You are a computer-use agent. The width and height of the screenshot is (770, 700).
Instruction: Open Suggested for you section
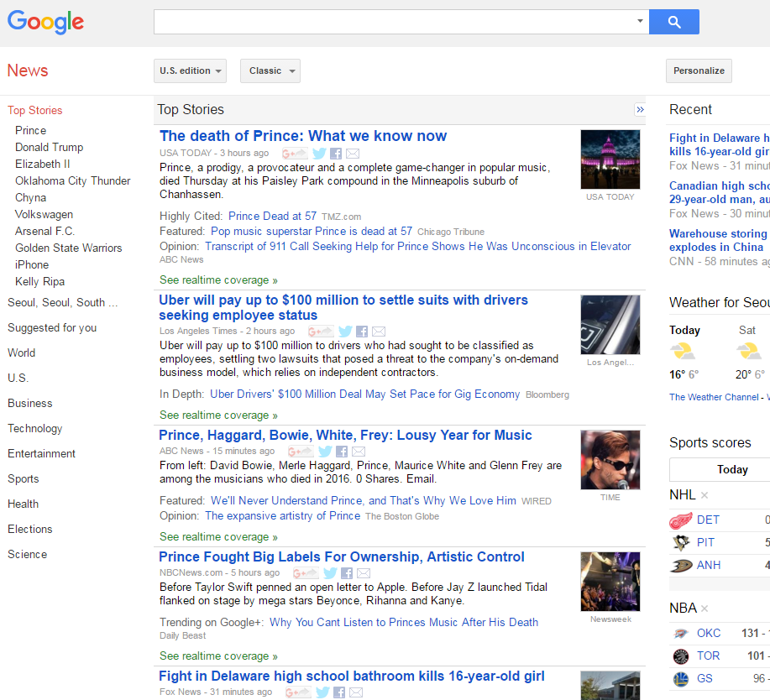[52, 328]
